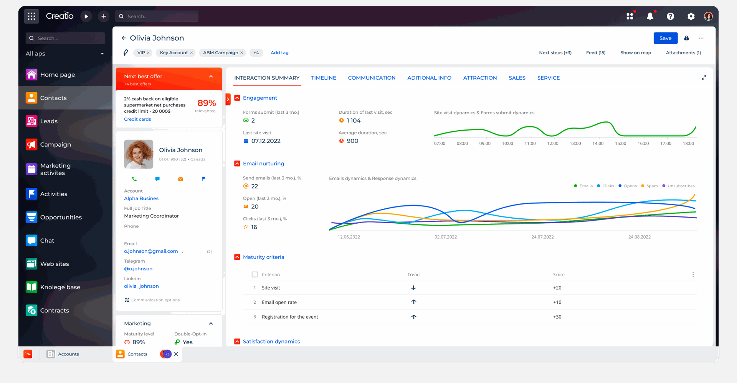
Task: Open the more actions ellipsis menu
Action: [x=701, y=38]
